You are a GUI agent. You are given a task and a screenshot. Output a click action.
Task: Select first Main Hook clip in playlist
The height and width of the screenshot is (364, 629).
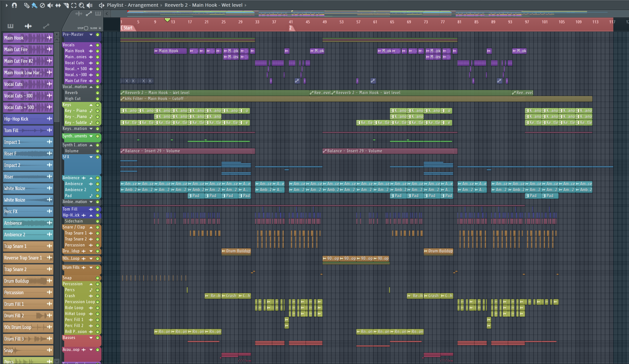(x=170, y=51)
